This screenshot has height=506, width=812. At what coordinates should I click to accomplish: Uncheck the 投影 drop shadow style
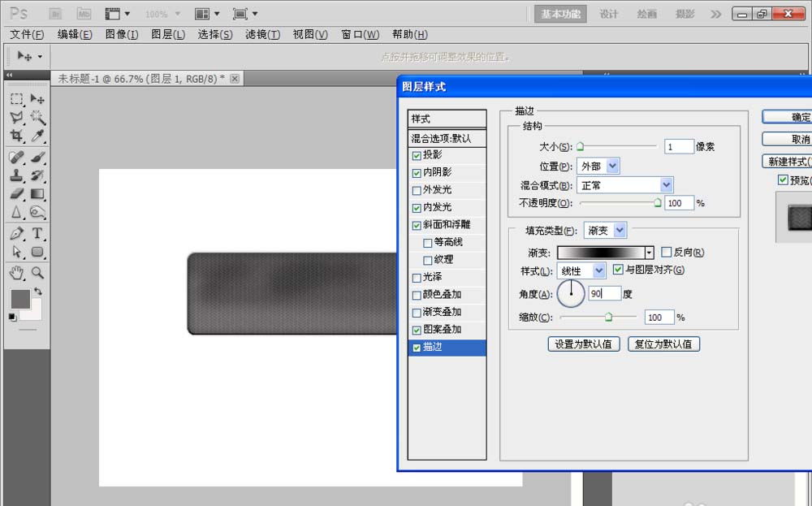click(417, 155)
